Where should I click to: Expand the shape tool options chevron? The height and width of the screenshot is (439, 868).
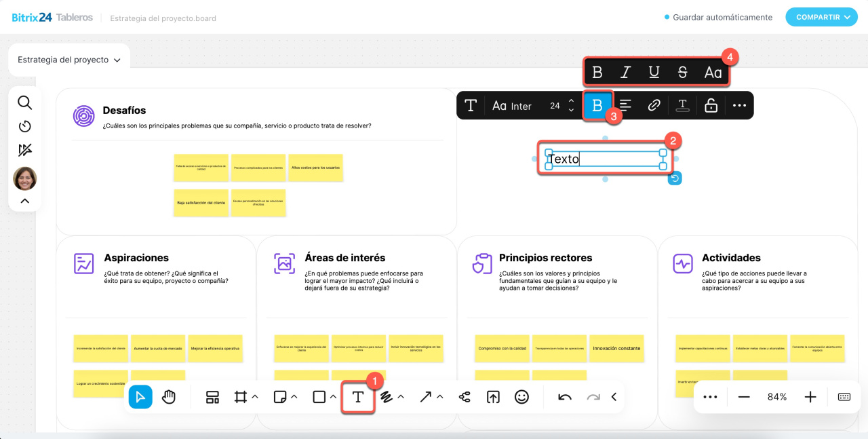coord(333,397)
